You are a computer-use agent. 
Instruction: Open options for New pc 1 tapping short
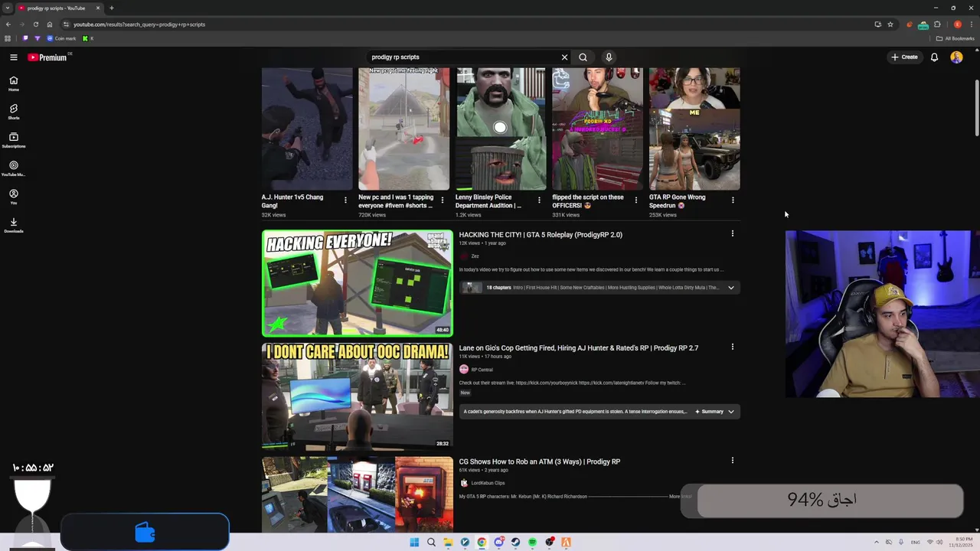click(442, 201)
